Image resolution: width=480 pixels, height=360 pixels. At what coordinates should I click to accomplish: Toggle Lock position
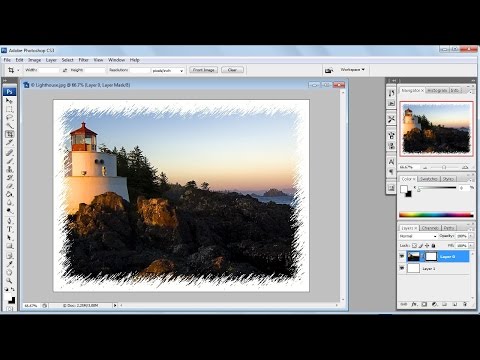427,246
